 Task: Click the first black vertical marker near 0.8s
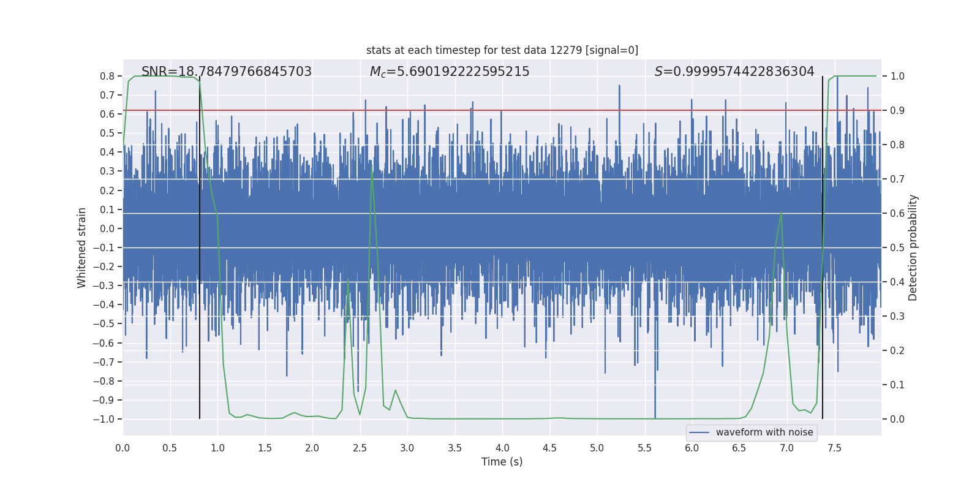tap(200, 247)
